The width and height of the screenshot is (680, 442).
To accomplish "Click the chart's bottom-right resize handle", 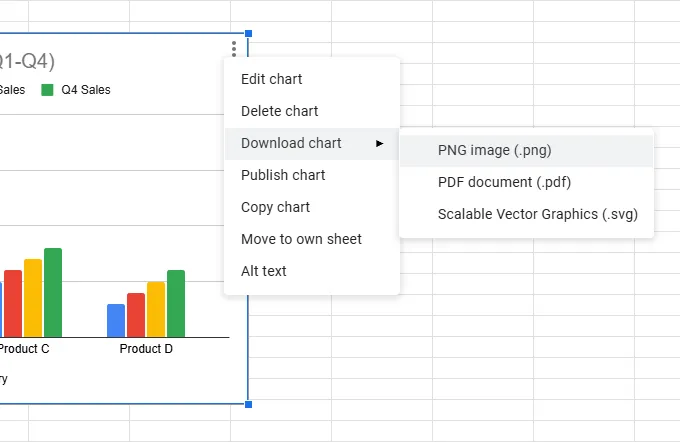I will (248, 404).
